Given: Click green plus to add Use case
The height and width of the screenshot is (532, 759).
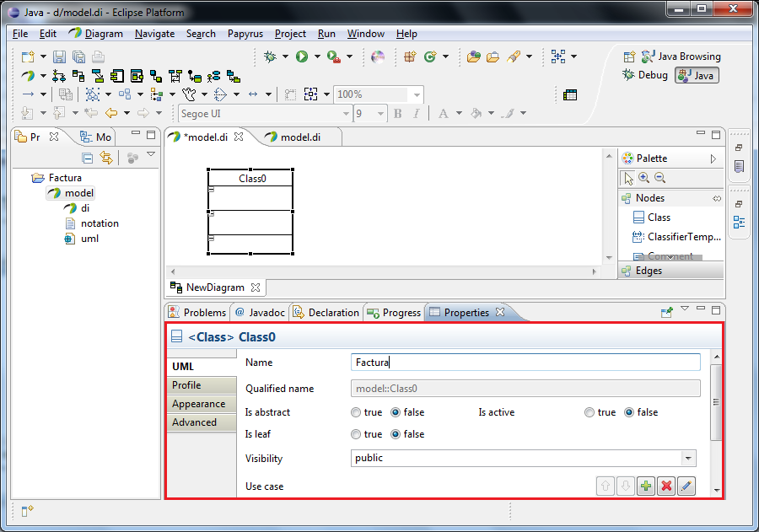Looking at the screenshot, I should tap(646, 486).
